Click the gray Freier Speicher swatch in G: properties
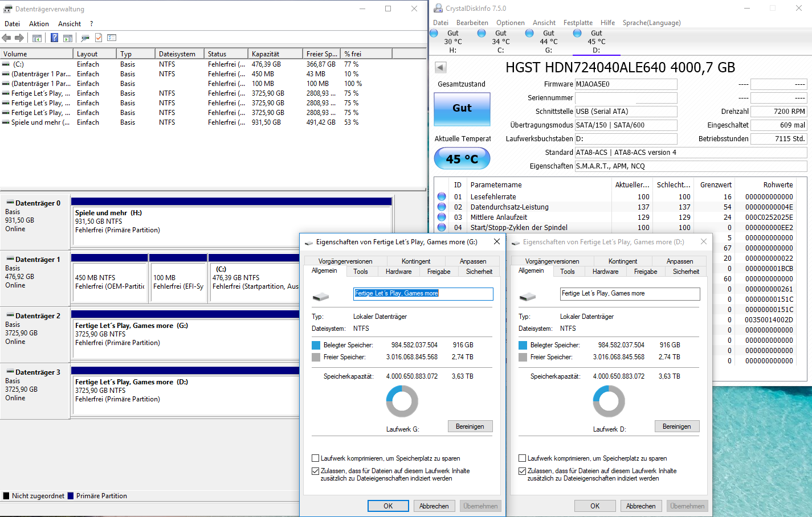Viewport: 812px width, 517px height. click(x=316, y=357)
